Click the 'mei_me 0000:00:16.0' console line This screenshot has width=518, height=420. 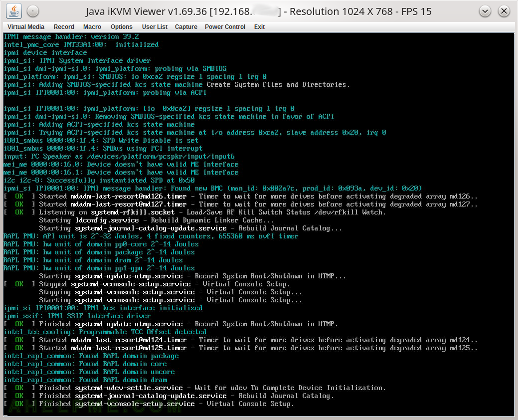121,164
